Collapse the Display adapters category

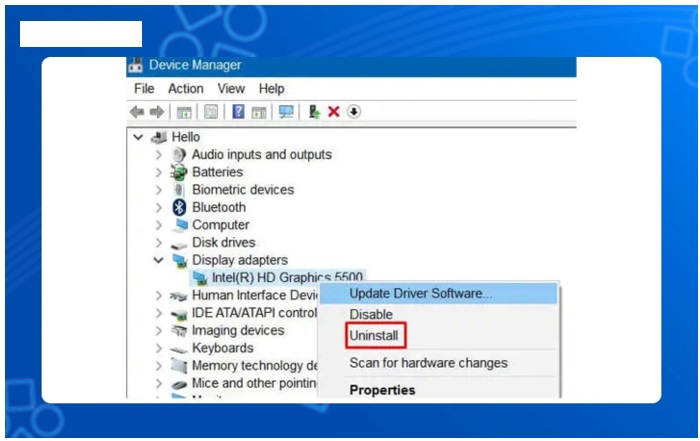pyautogui.click(x=158, y=260)
